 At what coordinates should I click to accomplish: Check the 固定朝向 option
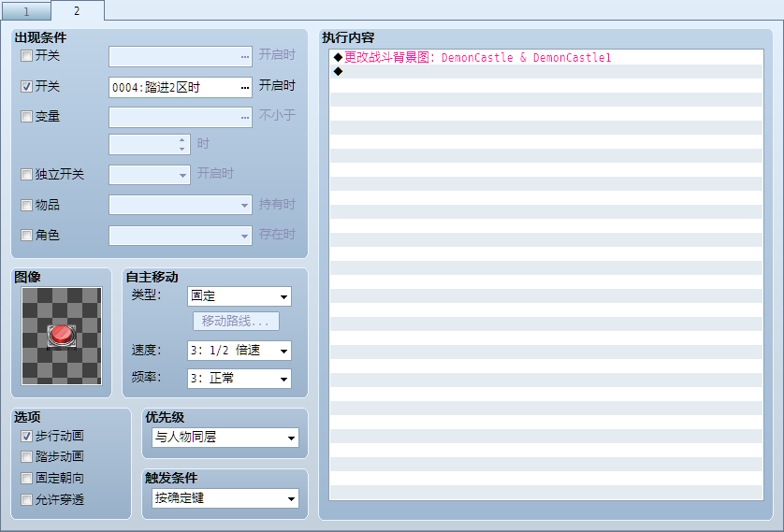pos(26,478)
